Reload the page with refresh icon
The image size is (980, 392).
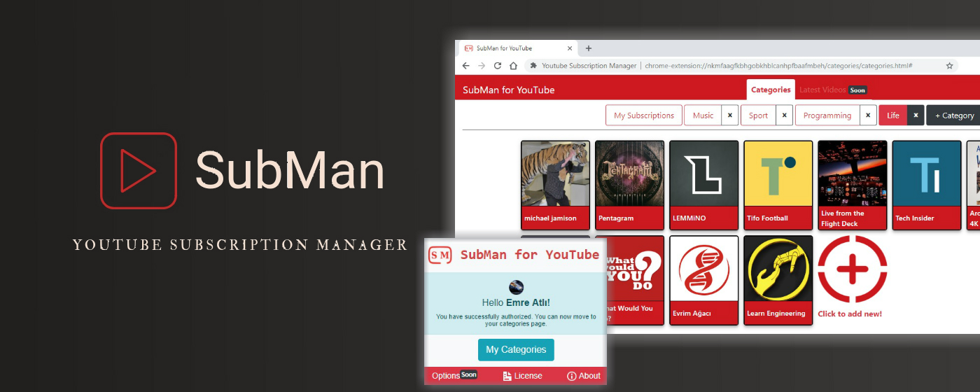498,66
